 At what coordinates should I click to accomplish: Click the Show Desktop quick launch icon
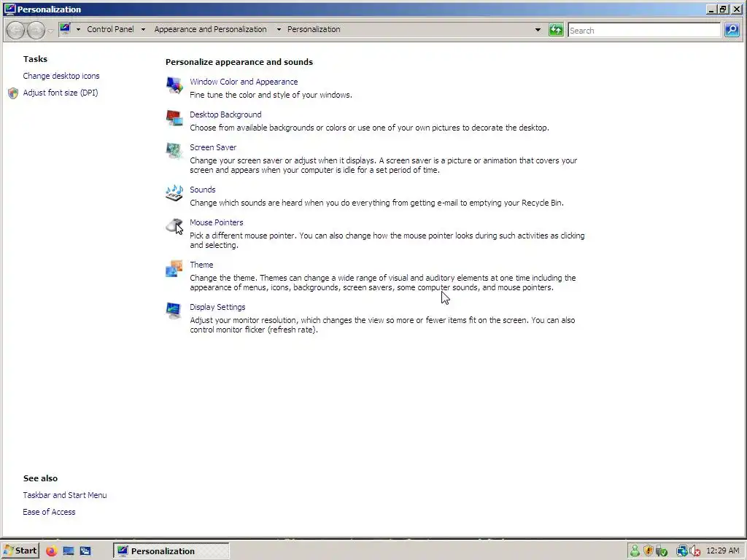(69, 551)
